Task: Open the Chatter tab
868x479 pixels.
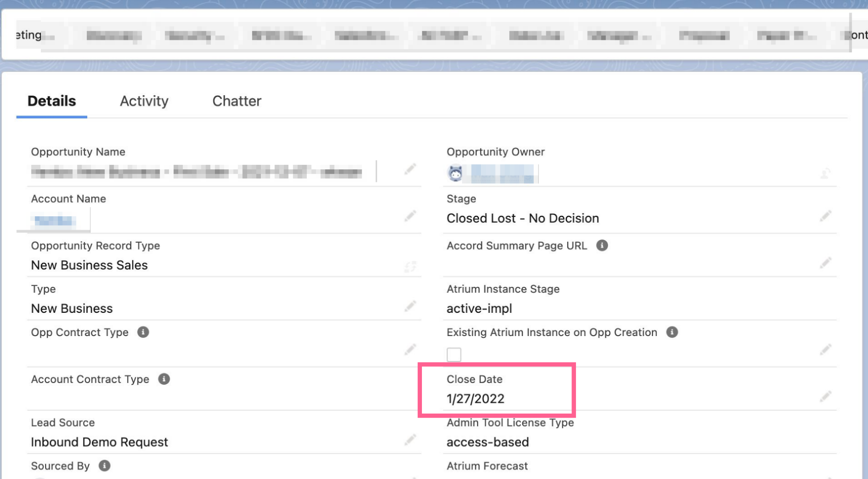Action: tap(237, 101)
